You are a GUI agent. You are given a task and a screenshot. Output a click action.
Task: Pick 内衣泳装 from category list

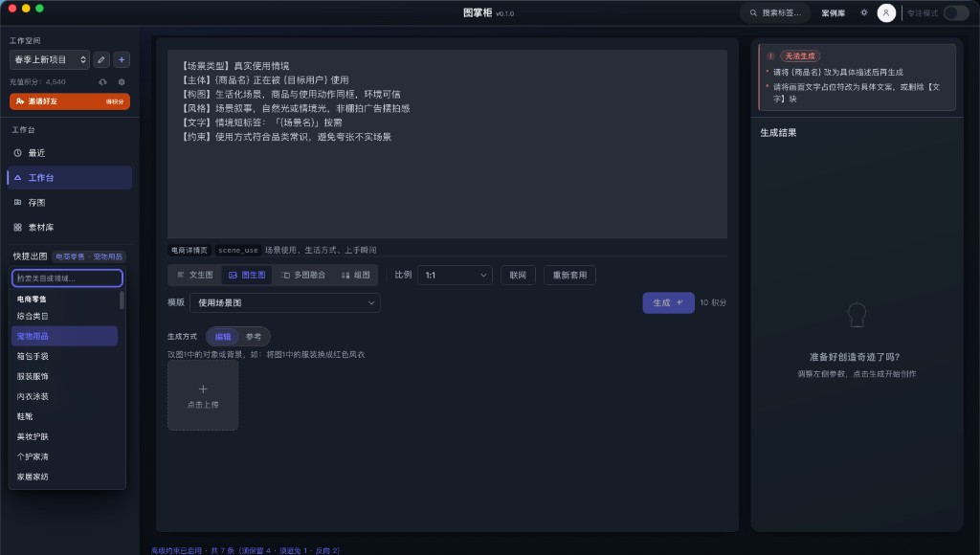(x=64, y=396)
